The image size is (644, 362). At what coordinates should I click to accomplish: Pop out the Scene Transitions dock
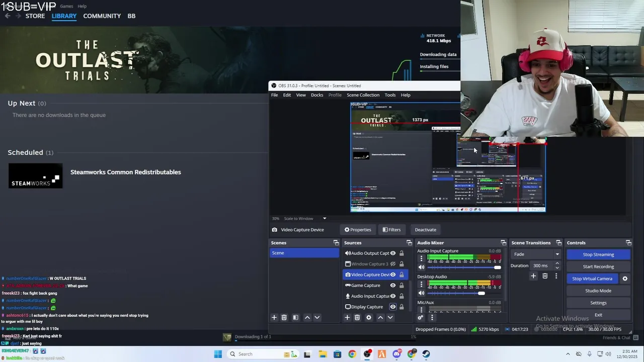click(559, 243)
